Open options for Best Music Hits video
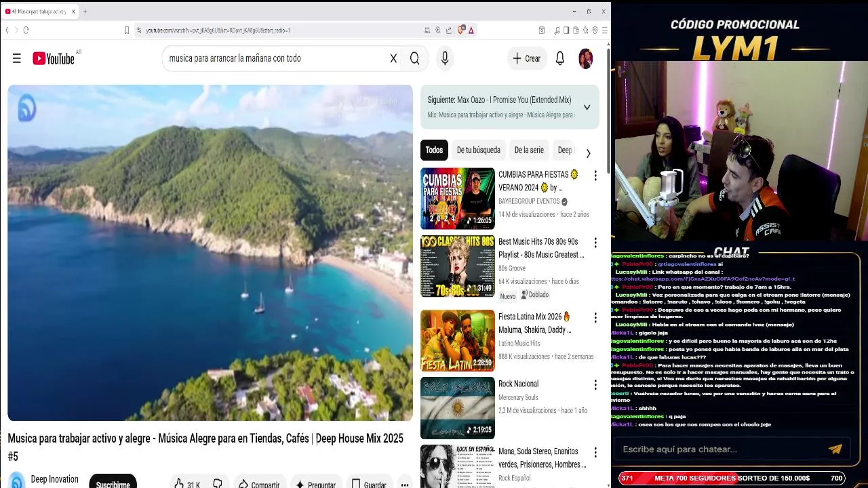 595,243
